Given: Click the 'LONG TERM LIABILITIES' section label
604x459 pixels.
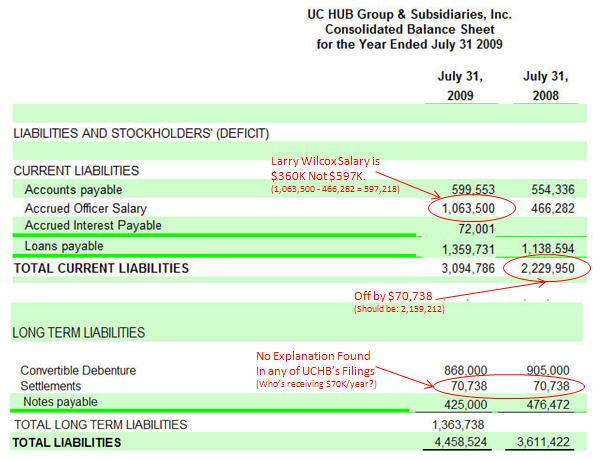Looking at the screenshot, I should pyautogui.click(x=79, y=333).
